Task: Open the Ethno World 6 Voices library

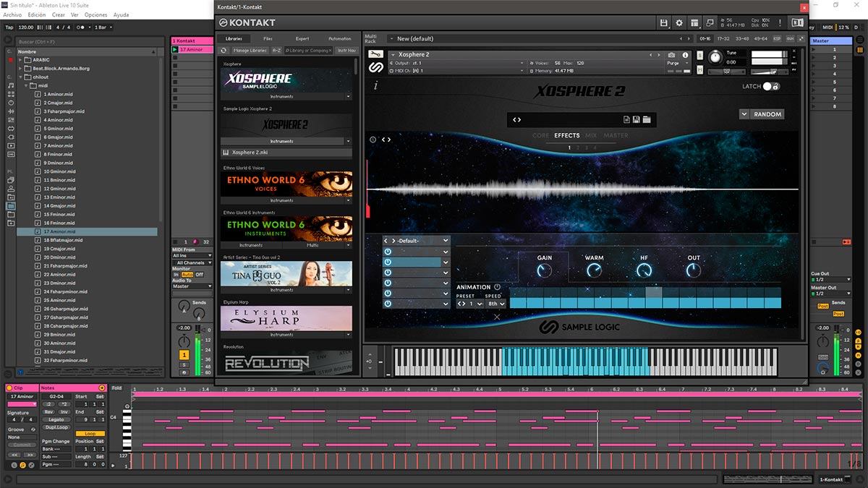Action: click(x=287, y=184)
